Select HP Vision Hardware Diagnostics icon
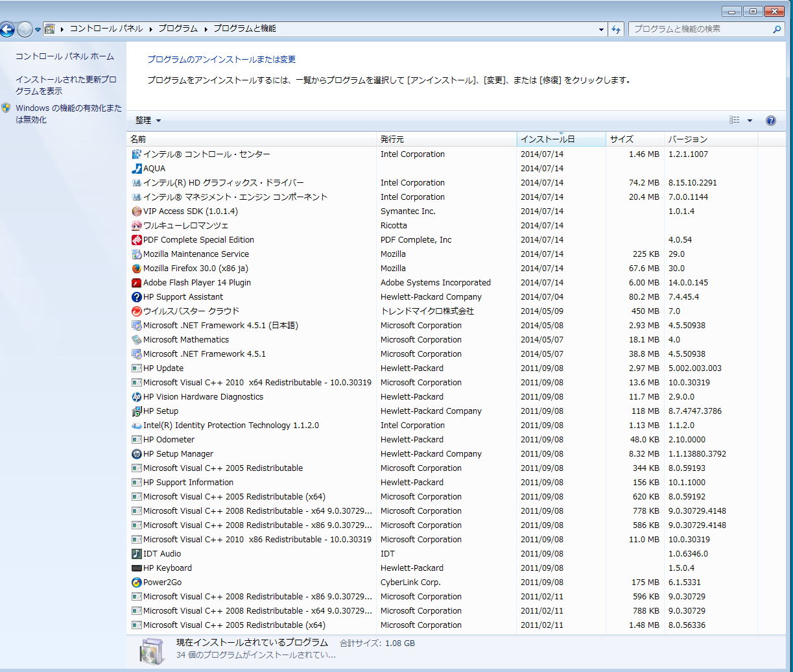This screenshot has height=672, width=793. (136, 397)
